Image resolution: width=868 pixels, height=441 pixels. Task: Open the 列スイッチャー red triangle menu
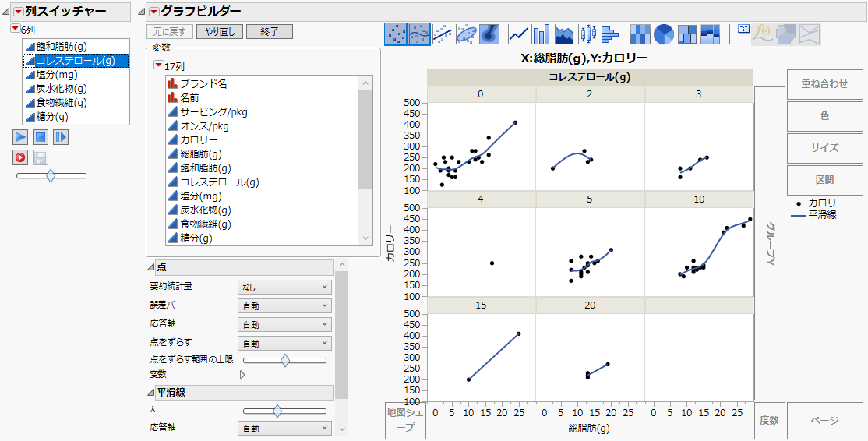[18, 12]
